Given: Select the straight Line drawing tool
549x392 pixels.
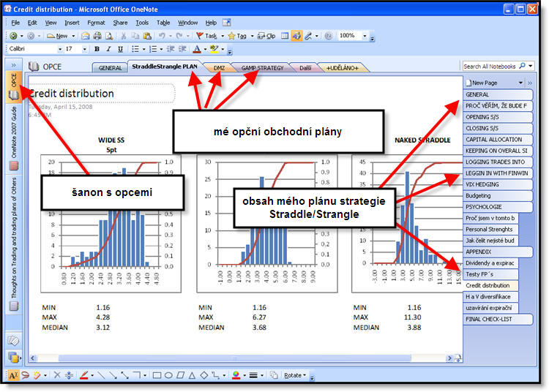Looking at the screenshot, I should (x=101, y=376).
